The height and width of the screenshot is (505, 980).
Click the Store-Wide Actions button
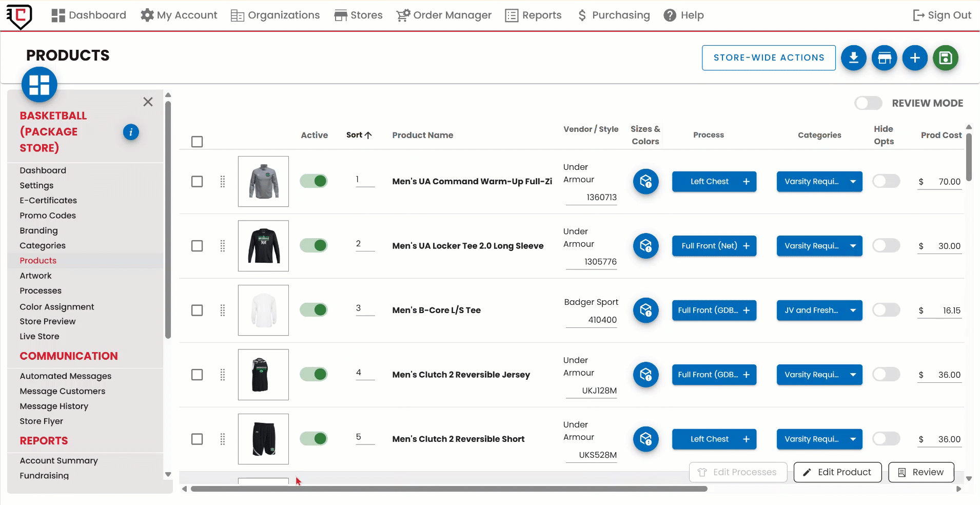click(x=769, y=58)
